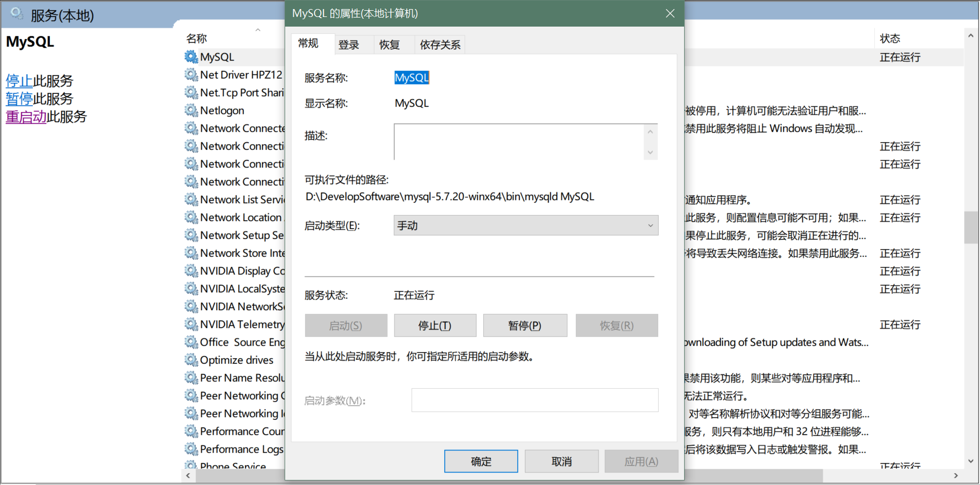Click the Services (Local) header icon
The width and height of the screenshot is (980, 485).
[17, 14]
